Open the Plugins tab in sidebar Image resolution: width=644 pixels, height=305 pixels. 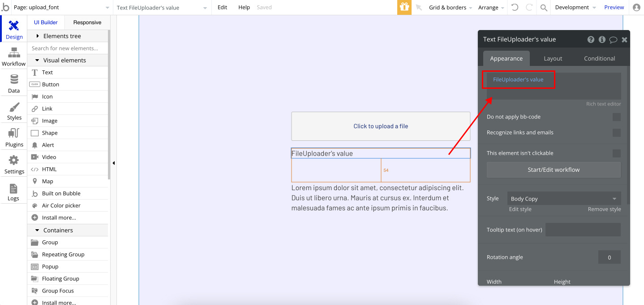point(14,137)
